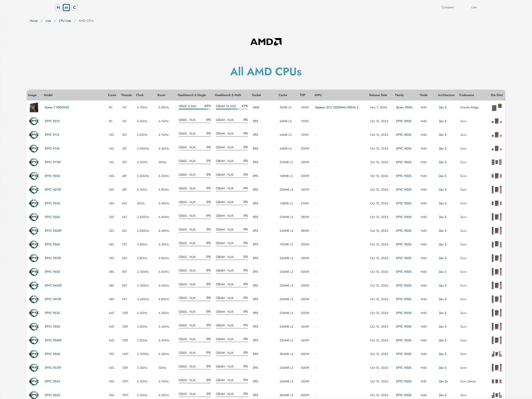Open the AM5 socket link
Viewport: 532px width, 399px height.
click(x=256, y=108)
